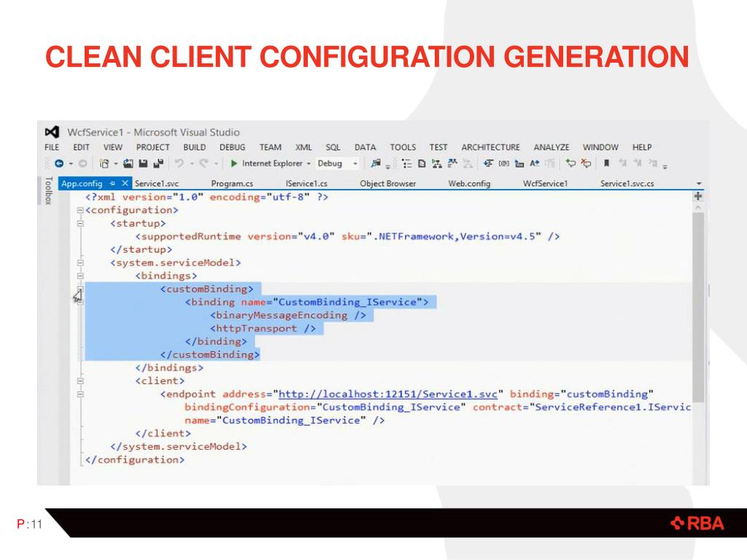Open the DATA menu

(365, 147)
